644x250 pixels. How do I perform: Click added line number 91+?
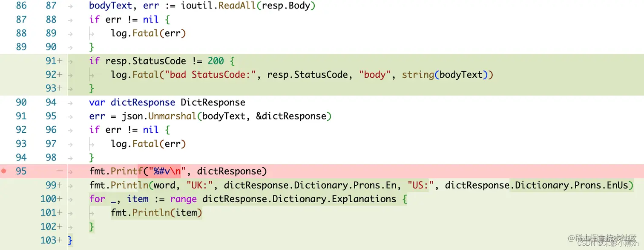(x=54, y=61)
